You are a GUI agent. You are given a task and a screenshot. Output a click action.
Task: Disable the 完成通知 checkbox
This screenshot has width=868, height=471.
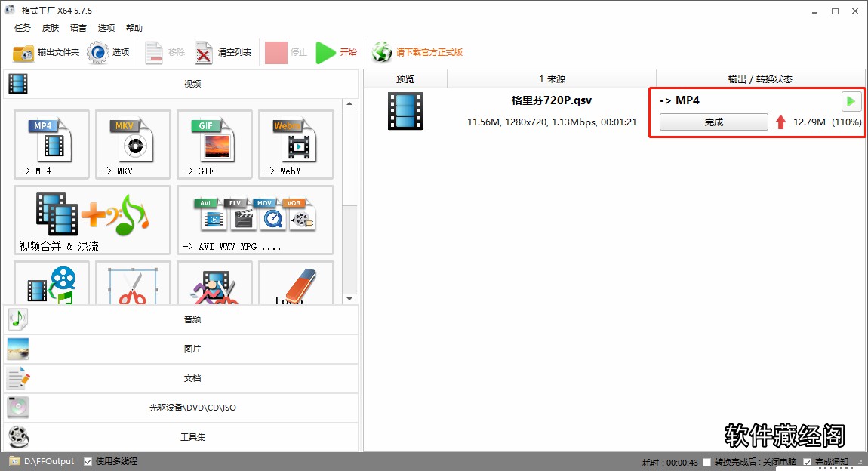808,461
